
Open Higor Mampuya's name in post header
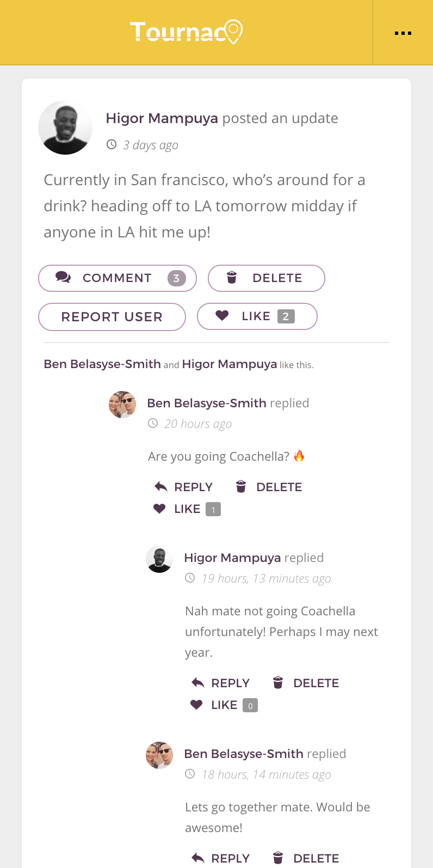click(x=162, y=118)
